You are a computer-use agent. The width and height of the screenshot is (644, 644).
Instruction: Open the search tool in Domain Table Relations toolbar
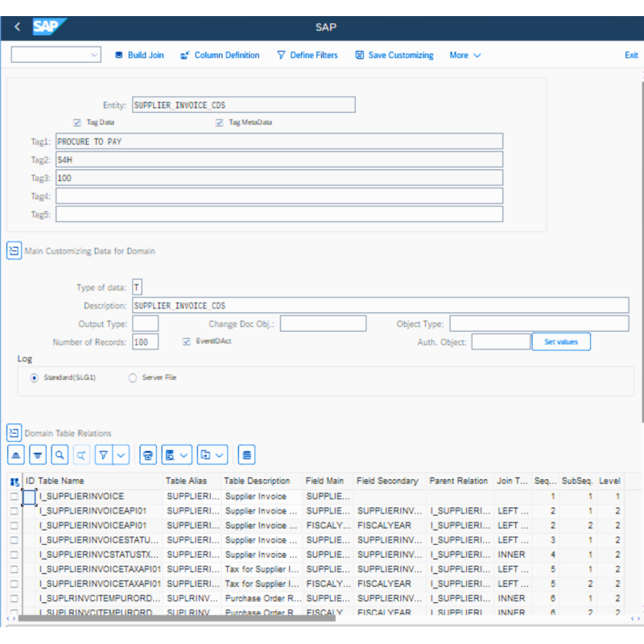58,454
